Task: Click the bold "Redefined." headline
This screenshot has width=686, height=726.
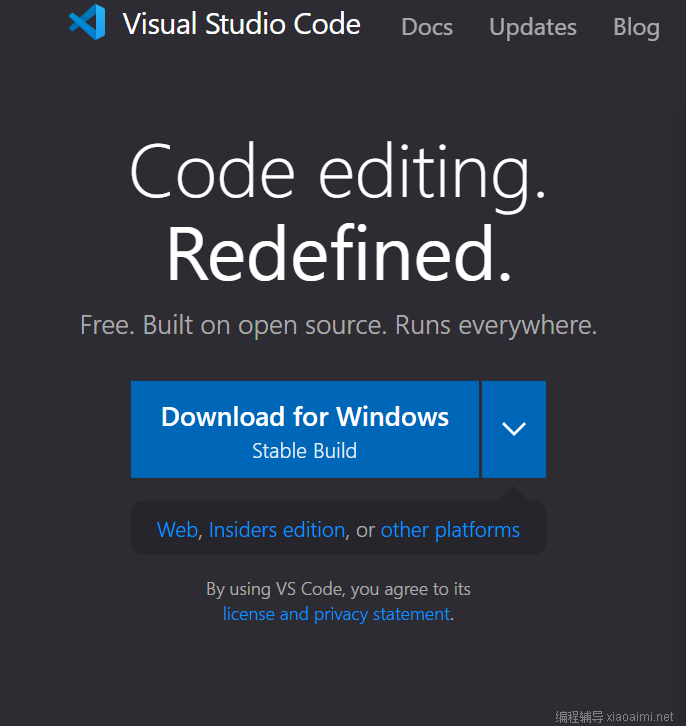Action: point(339,254)
